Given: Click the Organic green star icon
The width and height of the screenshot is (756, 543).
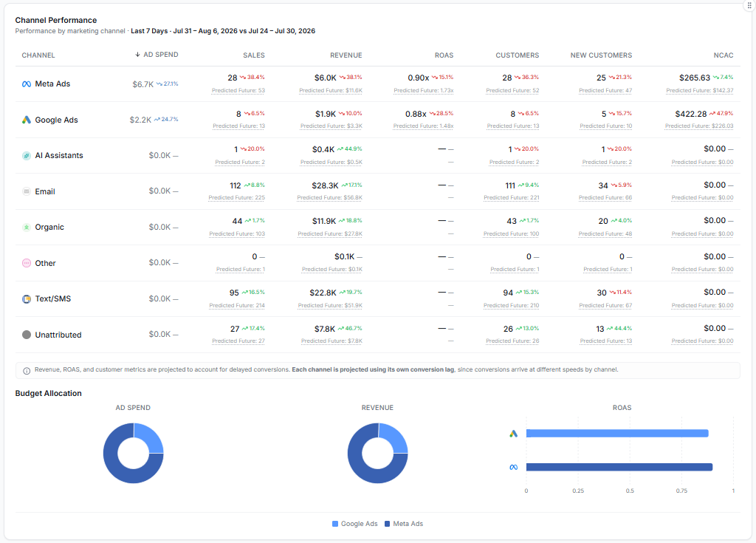Looking at the screenshot, I should 27,228.
